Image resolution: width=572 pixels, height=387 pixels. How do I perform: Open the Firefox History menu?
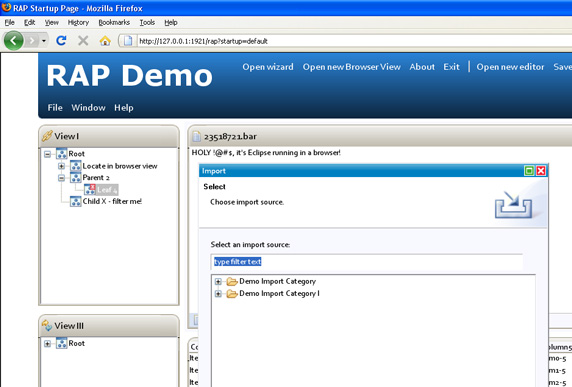pyautogui.click(x=78, y=23)
